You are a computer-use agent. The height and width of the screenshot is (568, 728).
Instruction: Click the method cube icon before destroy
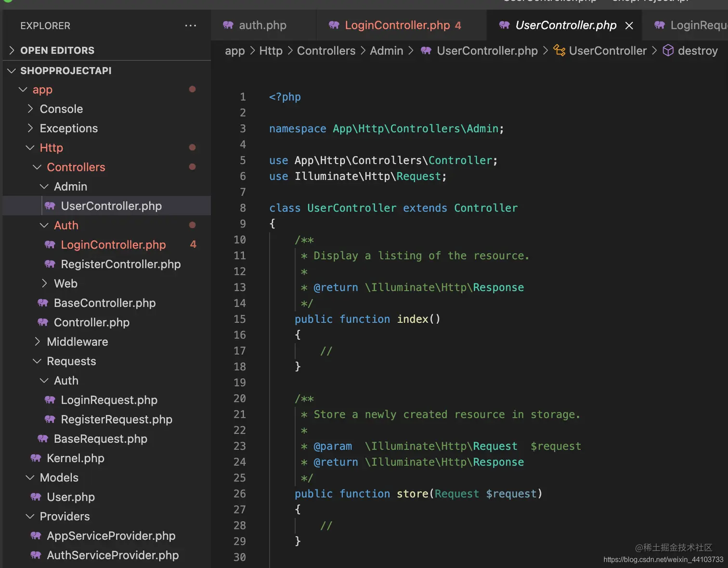tap(668, 51)
